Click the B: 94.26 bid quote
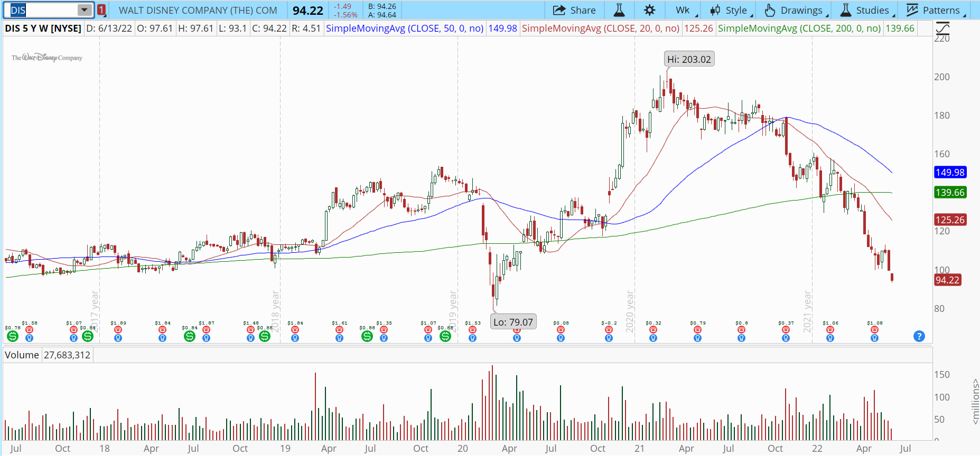Screen dimensions: 980x456 (x=382, y=6)
